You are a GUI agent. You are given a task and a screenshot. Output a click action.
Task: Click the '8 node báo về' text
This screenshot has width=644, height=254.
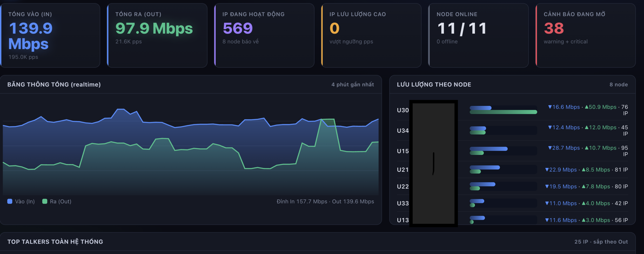pyautogui.click(x=240, y=41)
